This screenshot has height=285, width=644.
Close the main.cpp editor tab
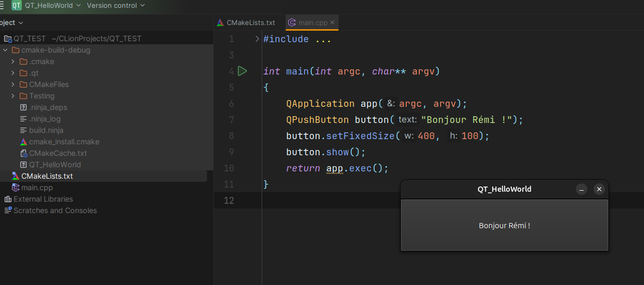[332, 22]
